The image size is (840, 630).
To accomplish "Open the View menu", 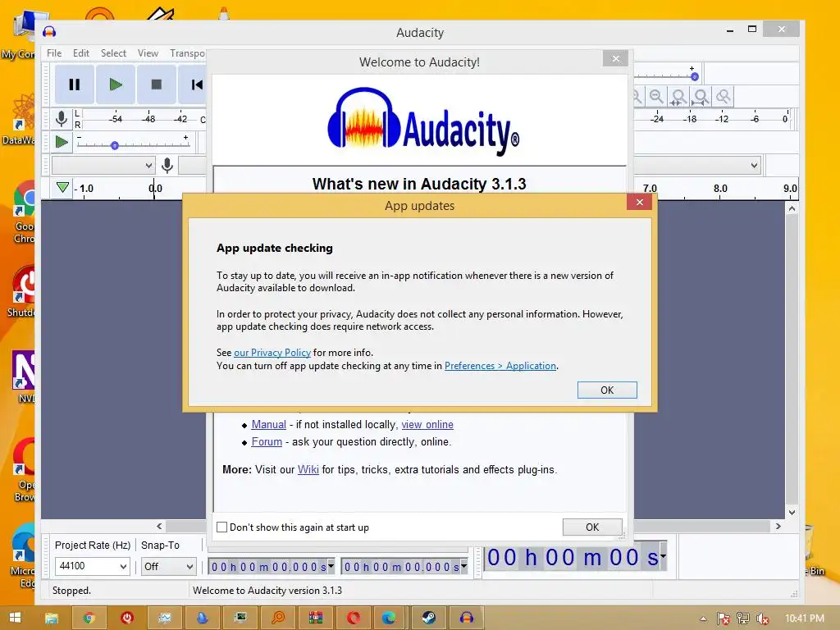I will click(148, 53).
